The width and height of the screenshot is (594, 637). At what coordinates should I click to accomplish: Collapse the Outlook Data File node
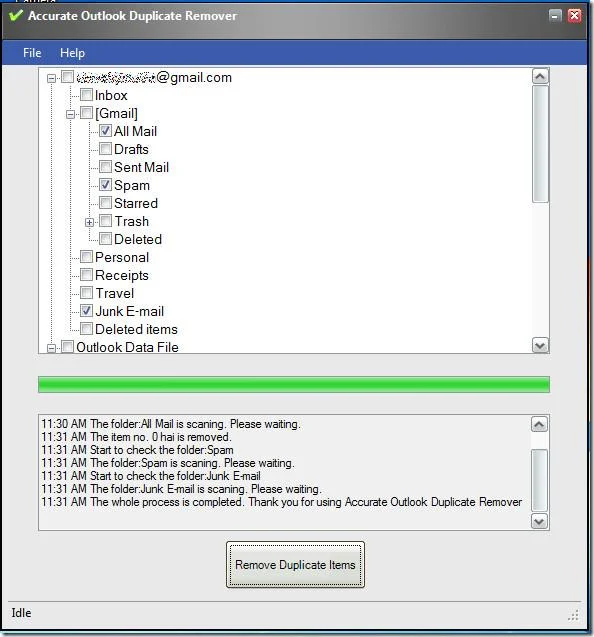51,348
